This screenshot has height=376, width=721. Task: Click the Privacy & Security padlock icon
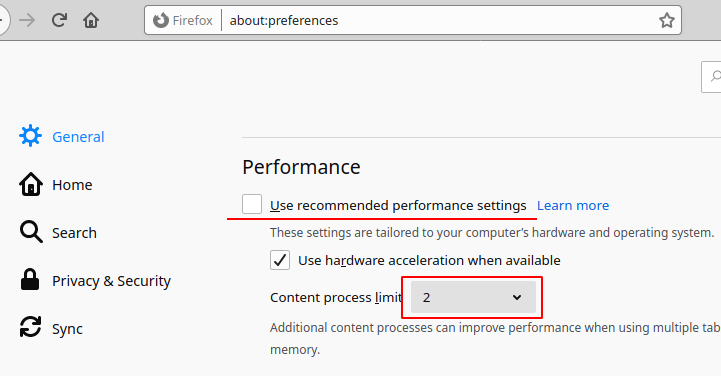coord(30,279)
